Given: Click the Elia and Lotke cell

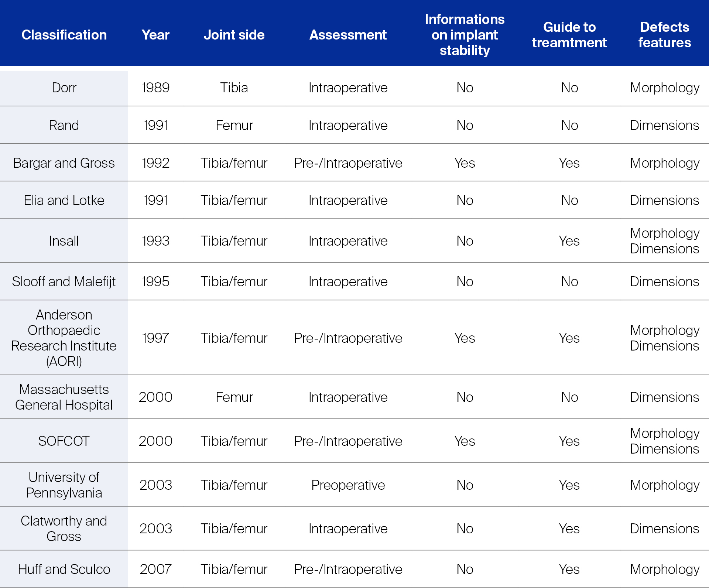Looking at the screenshot, I should coord(64,200).
